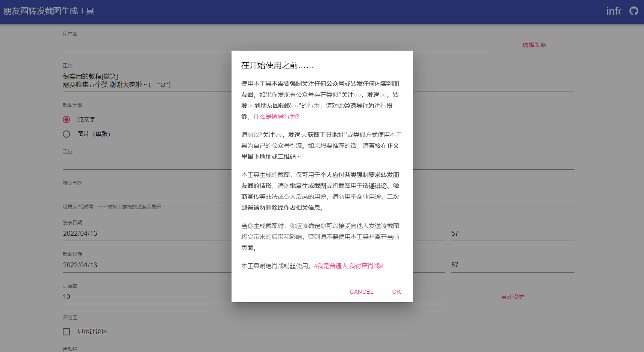Image resolution: width=644 pixels, height=352 pixels.
Task: Click the 选择头像 button
Action: (534, 45)
